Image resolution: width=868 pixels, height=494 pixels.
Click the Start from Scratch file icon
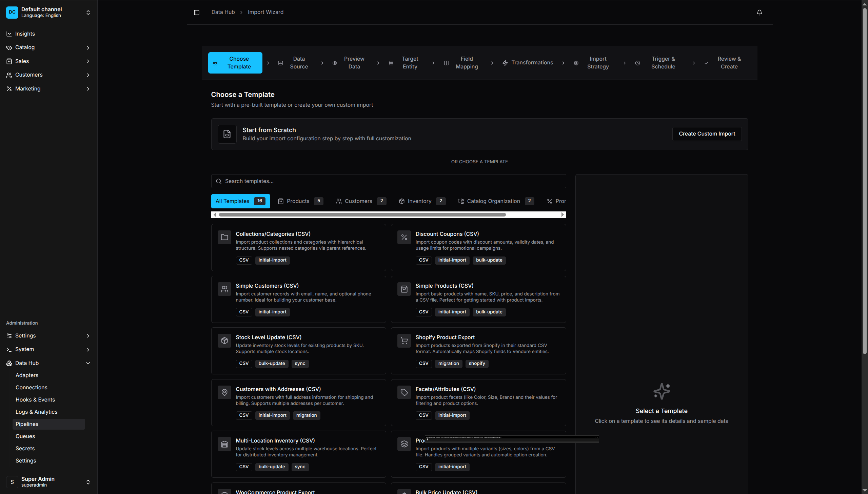227,134
